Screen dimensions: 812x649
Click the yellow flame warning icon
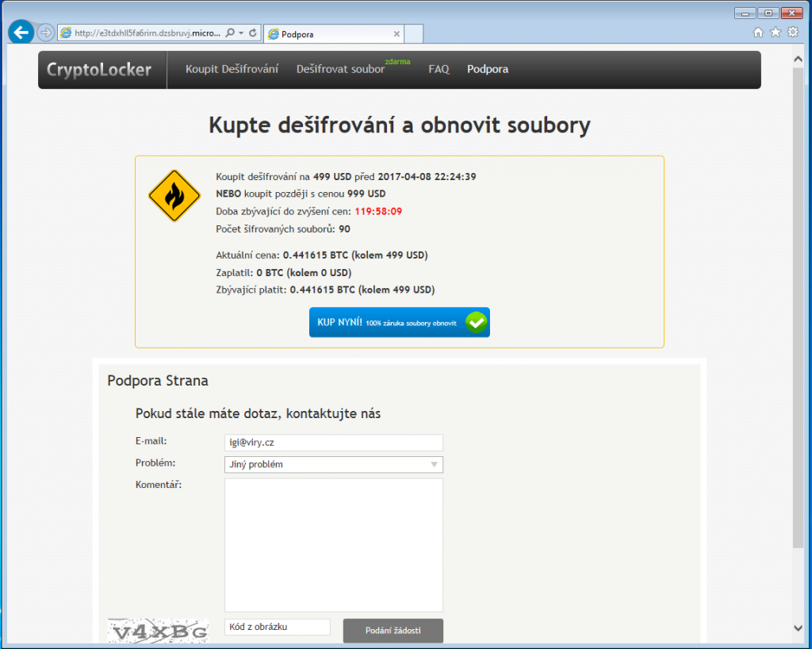(174, 196)
